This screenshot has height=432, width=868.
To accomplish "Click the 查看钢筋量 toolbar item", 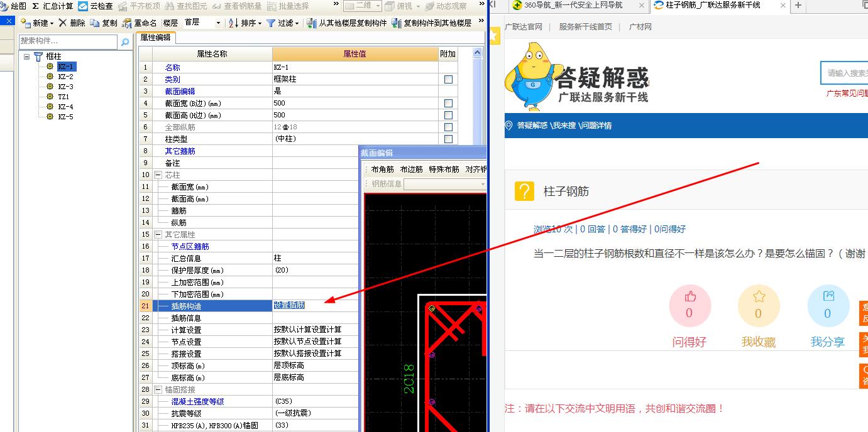I will click(x=237, y=6).
